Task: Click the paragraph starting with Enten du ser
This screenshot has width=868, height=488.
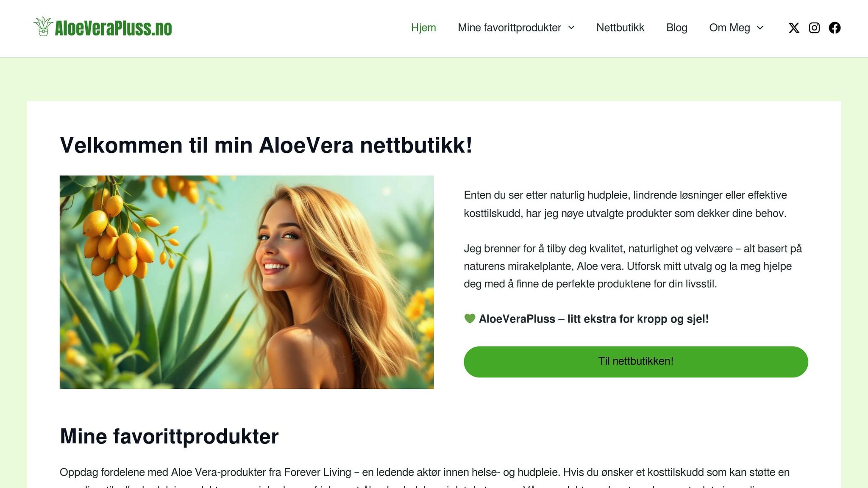Action: click(625, 204)
